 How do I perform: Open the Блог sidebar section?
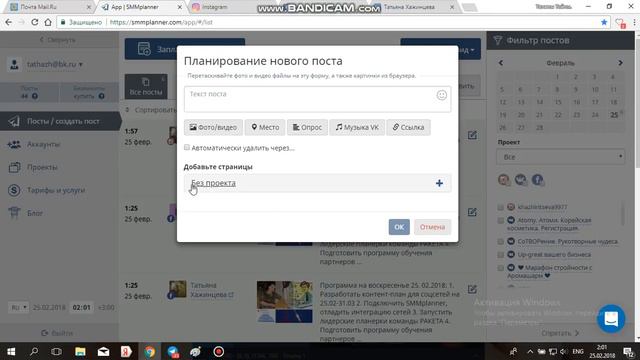click(35, 213)
